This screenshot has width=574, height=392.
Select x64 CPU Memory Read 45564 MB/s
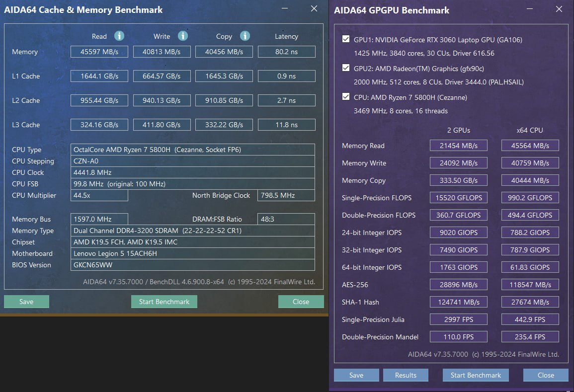(530, 145)
